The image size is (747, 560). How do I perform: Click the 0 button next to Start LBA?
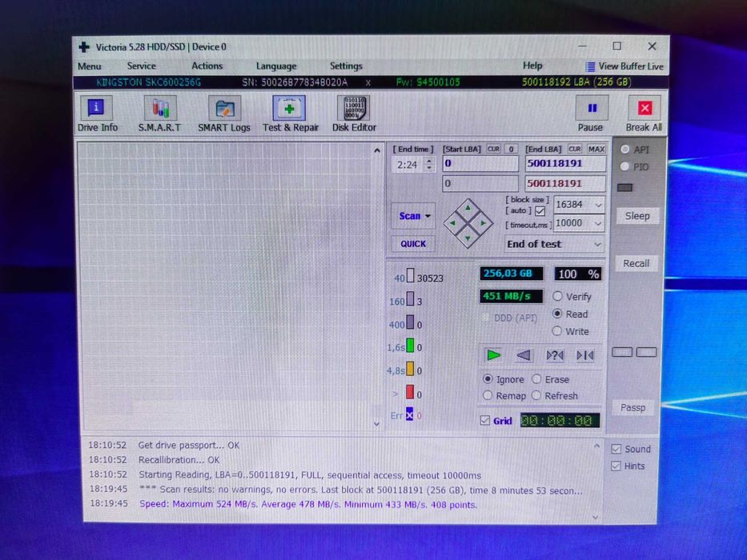pos(511,149)
